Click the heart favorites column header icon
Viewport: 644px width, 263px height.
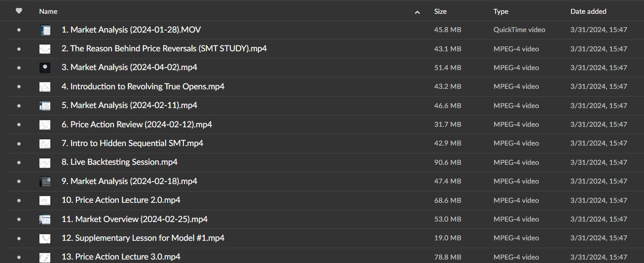pos(19,11)
